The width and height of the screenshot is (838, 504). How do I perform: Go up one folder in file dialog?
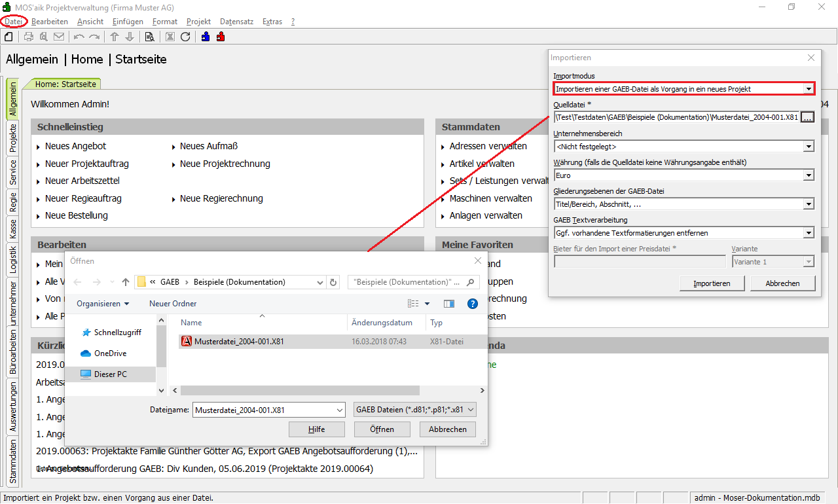coord(126,282)
